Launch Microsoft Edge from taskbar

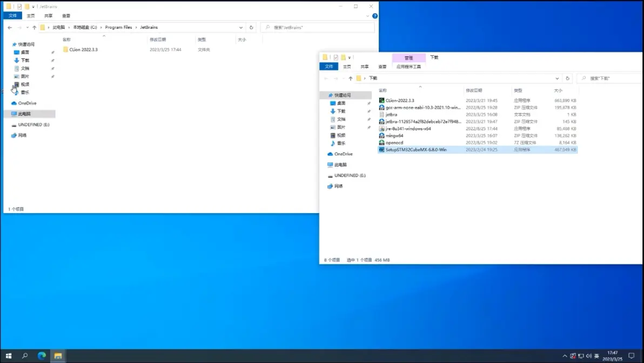[x=42, y=356]
